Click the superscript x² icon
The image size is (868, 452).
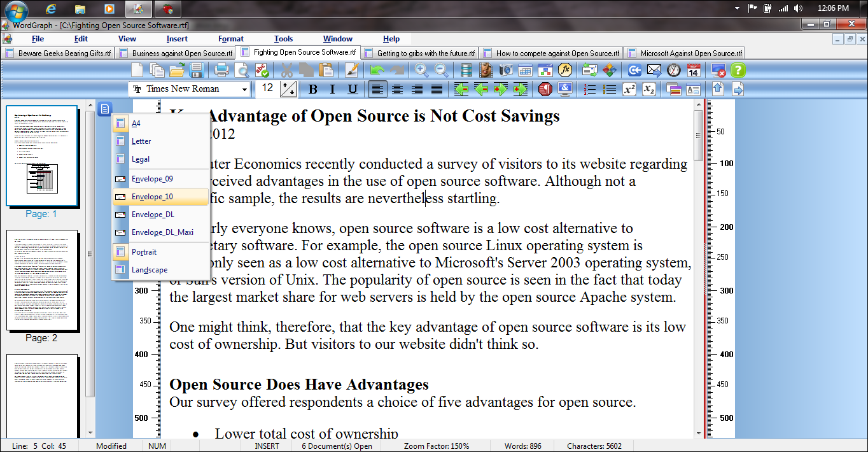[629, 90]
